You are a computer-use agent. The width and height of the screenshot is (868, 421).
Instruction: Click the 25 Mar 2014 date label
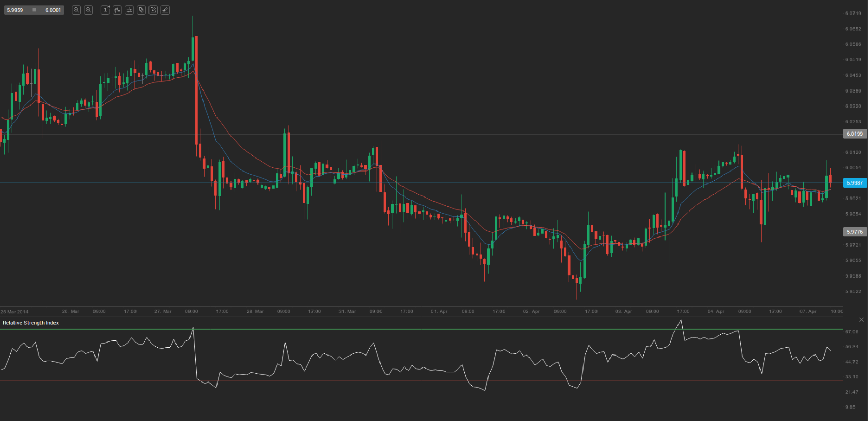click(x=15, y=312)
